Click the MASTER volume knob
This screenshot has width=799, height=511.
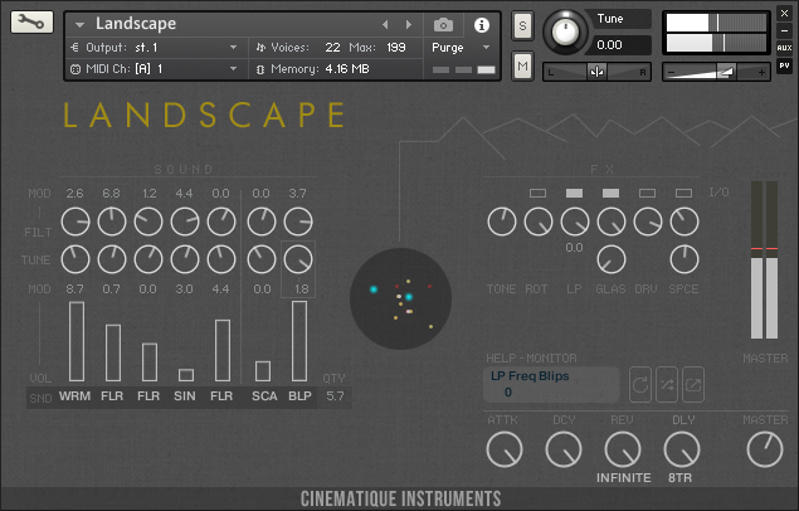click(x=764, y=449)
